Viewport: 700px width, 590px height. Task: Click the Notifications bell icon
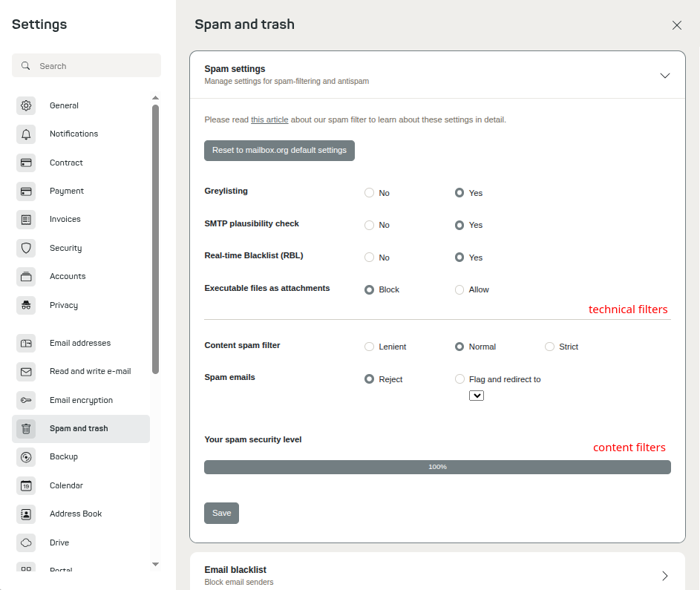coord(26,134)
